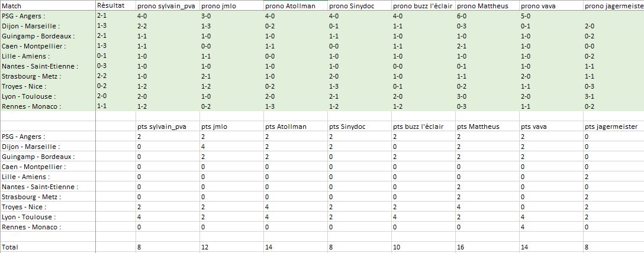Select the Résultat header cell
This screenshot has width=644, height=253.
(x=116, y=6)
